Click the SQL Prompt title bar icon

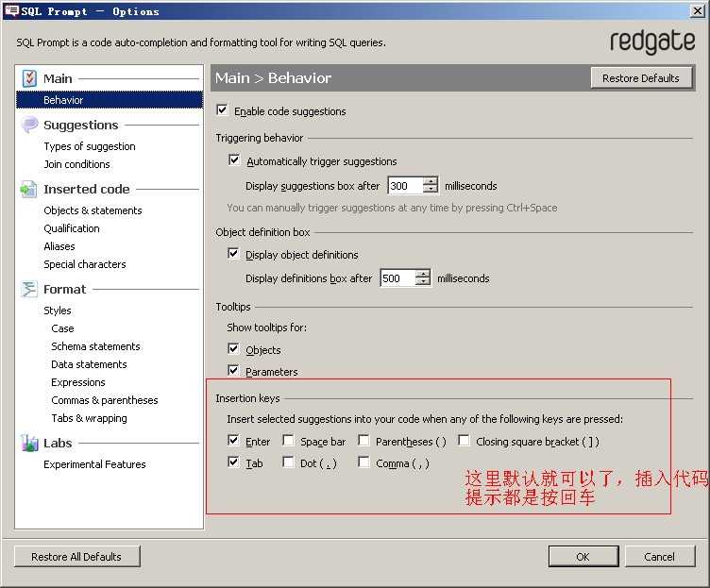(x=11, y=10)
